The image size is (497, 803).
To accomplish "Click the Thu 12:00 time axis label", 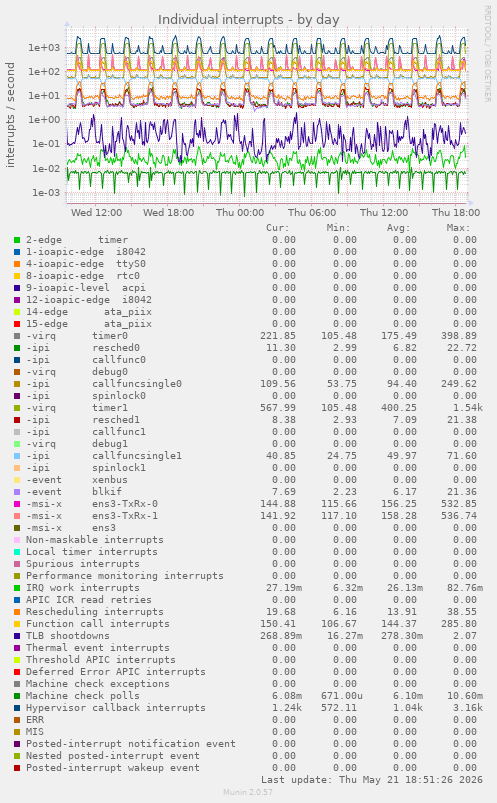I will pyautogui.click(x=384, y=213).
